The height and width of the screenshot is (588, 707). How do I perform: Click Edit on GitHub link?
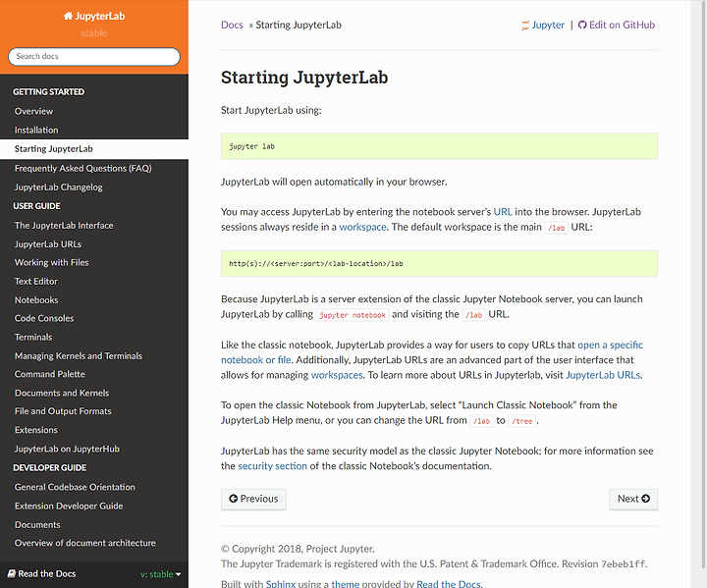[x=622, y=25]
